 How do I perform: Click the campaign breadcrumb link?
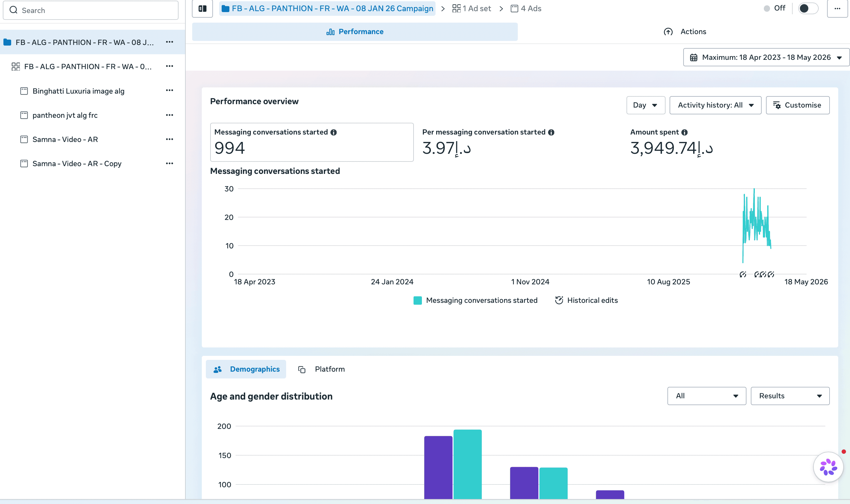point(327,8)
